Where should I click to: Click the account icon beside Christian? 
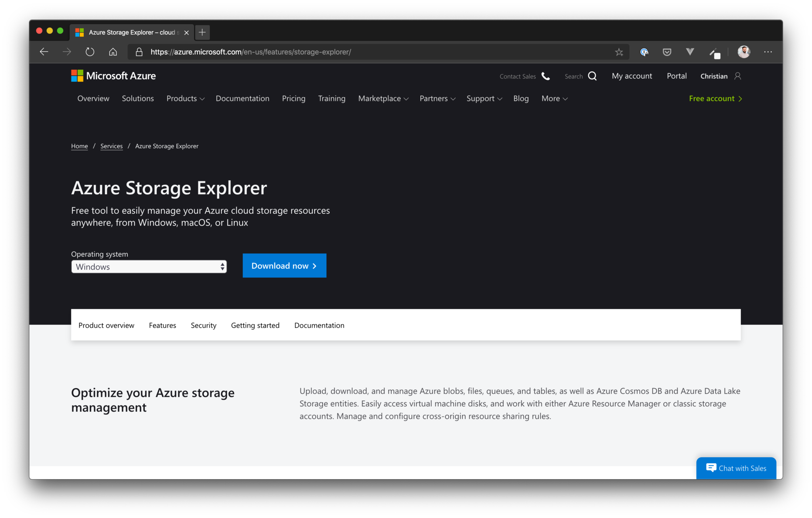pos(738,76)
